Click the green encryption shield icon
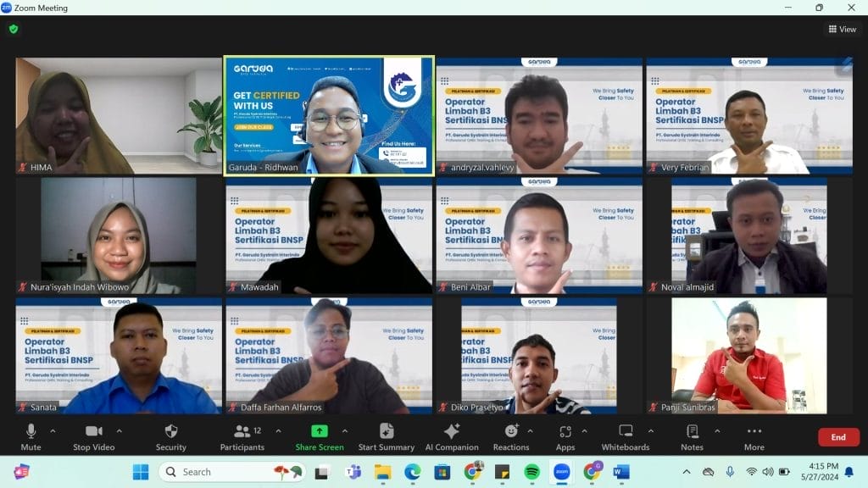This screenshot has width=868, height=488. 13,29
